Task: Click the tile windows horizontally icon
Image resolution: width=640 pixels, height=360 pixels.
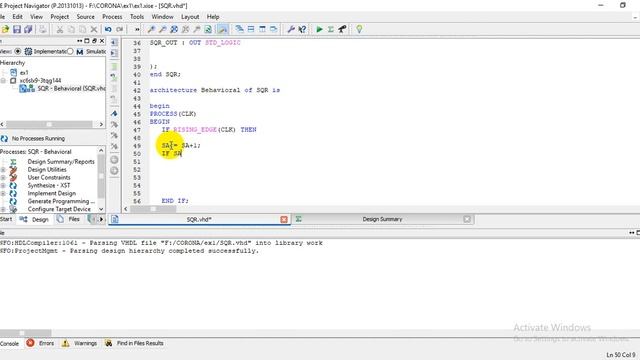Action: tap(251, 29)
